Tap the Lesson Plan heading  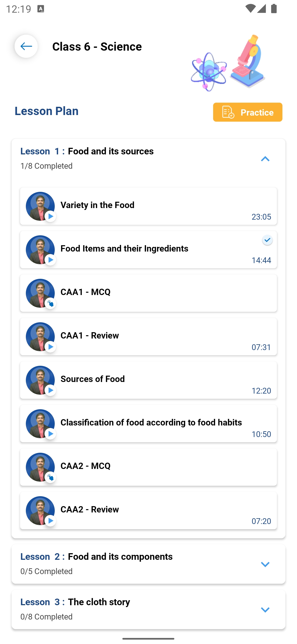click(x=46, y=111)
